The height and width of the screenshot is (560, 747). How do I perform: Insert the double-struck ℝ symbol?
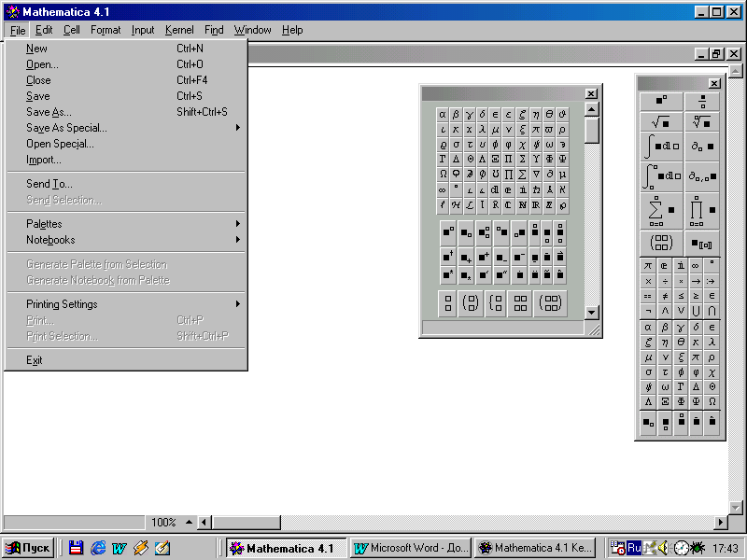pyautogui.click(x=536, y=204)
